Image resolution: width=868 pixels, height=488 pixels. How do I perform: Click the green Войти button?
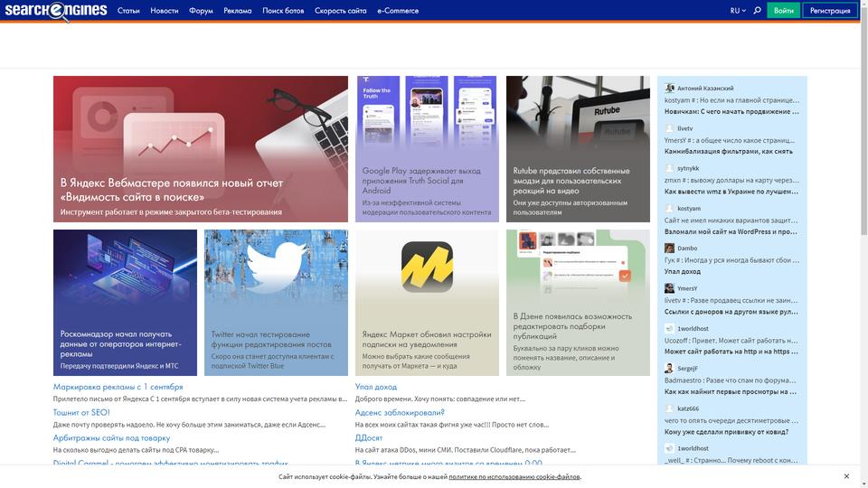pyautogui.click(x=783, y=11)
